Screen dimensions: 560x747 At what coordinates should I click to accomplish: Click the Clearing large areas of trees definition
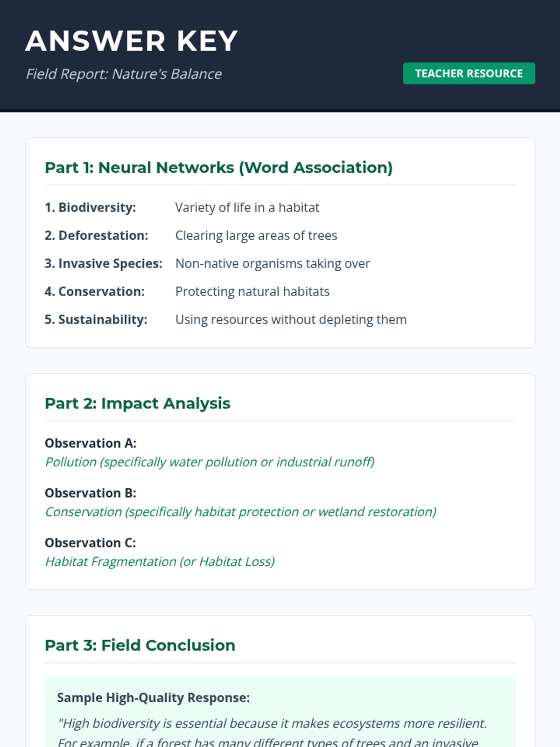(256, 235)
